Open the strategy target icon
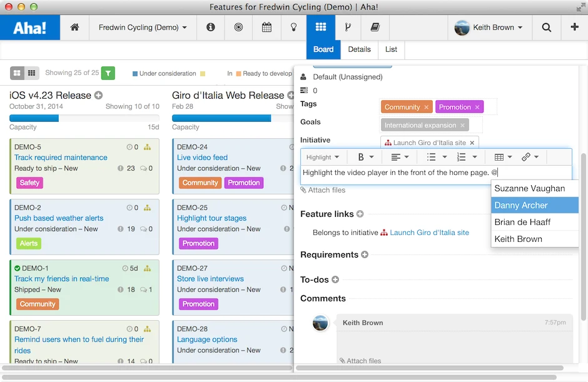The image size is (588, 382). [238, 27]
